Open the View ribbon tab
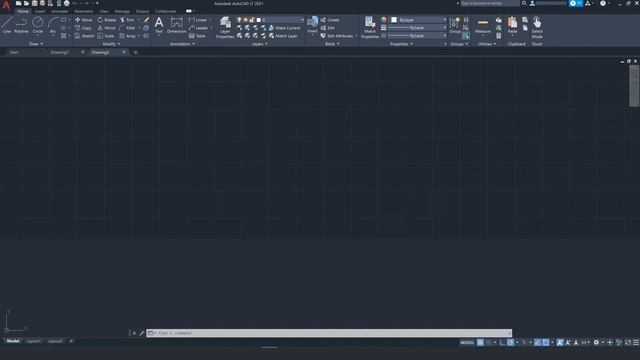This screenshot has width=640, height=360. coord(104,11)
